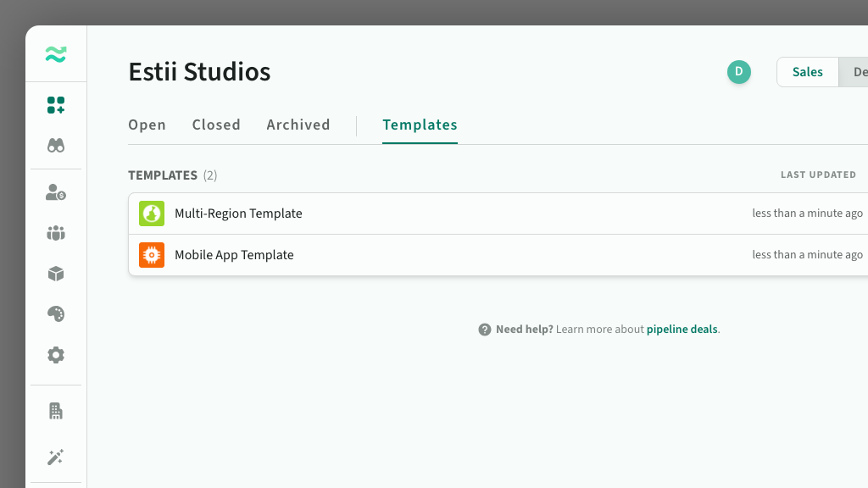This screenshot has height=488, width=868.
Task: Open the cube box icon
Action: (x=56, y=274)
